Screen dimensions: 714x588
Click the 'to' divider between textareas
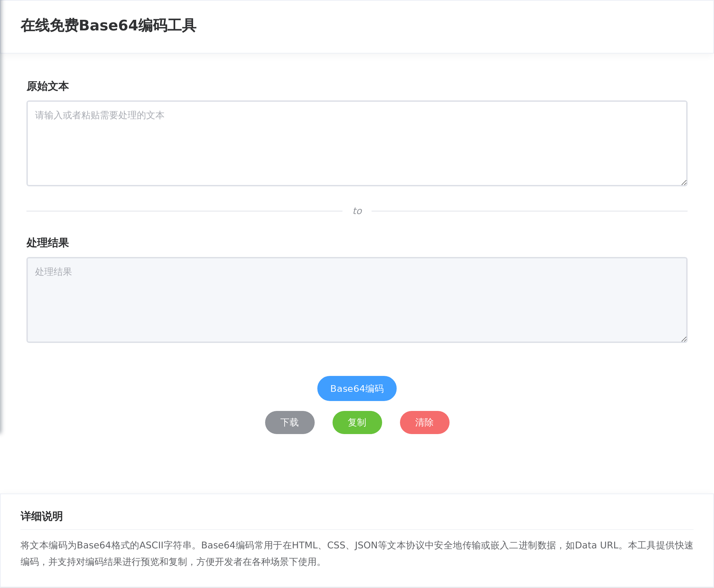click(x=357, y=211)
